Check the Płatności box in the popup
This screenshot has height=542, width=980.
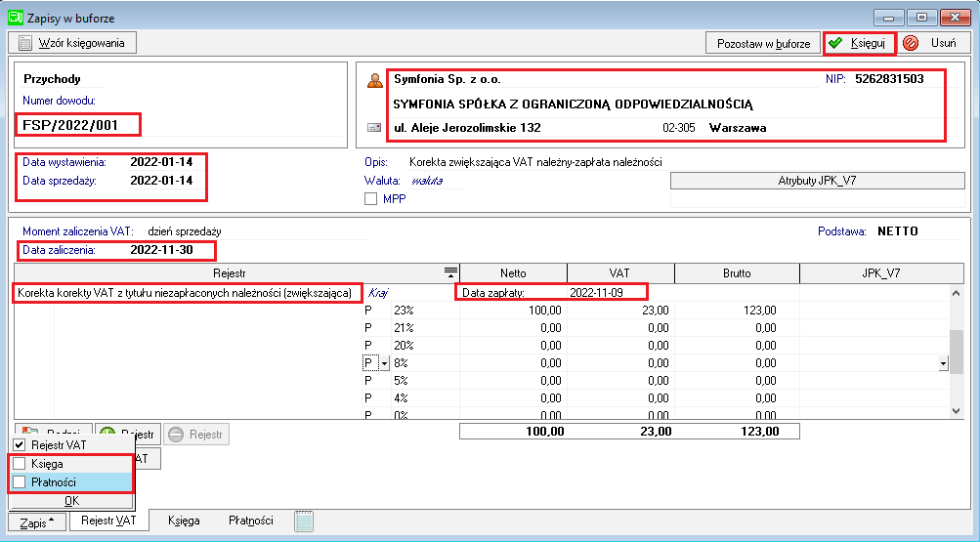[x=20, y=482]
